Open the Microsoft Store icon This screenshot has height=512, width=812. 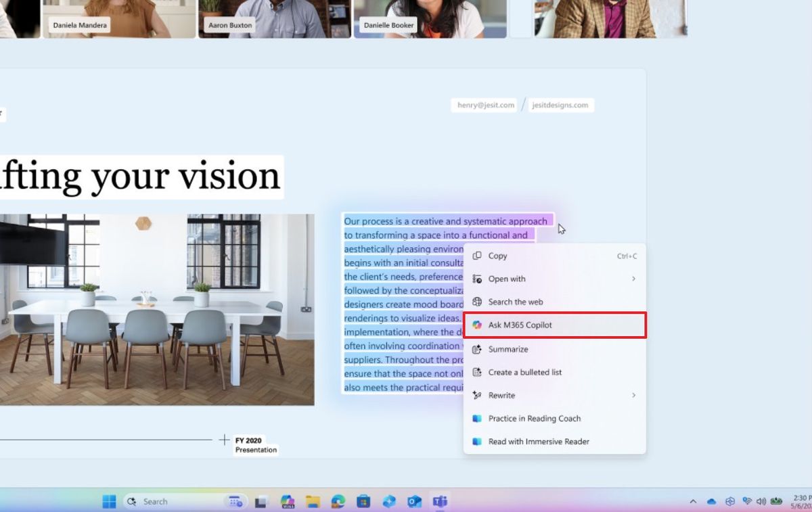[x=363, y=501]
